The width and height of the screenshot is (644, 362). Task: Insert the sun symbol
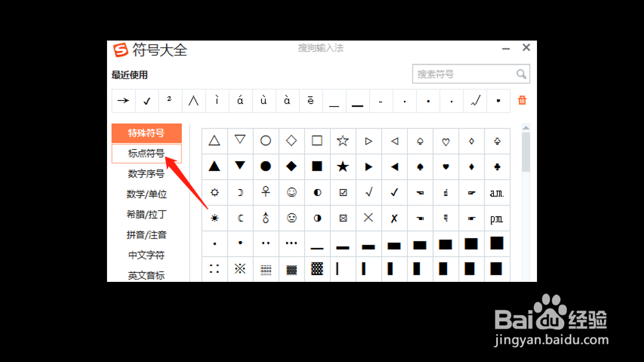click(215, 218)
